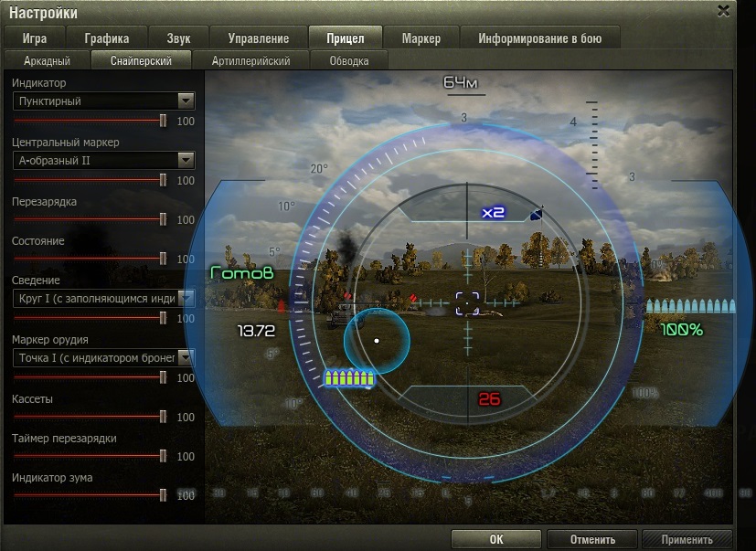
Task: Click the arrow of Маркер орудия dropdown
Action: pyautogui.click(x=186, y=357)
